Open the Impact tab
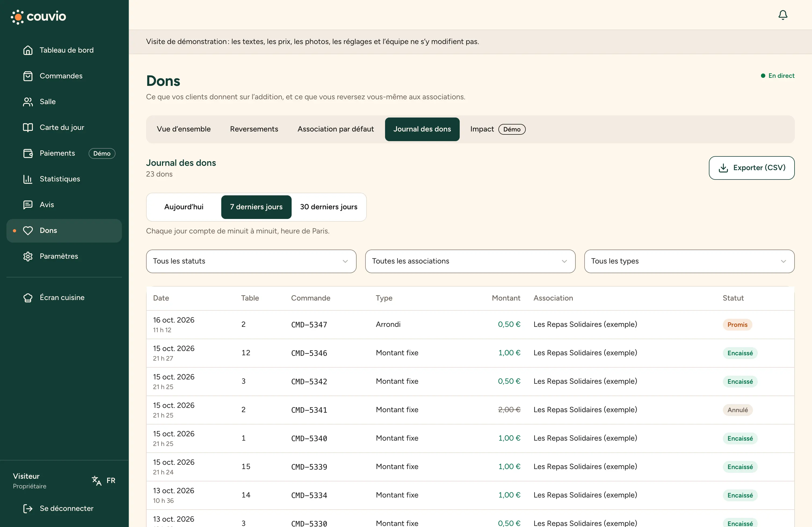Viewport: 812px width, 527px height. (x=498, y=129)
